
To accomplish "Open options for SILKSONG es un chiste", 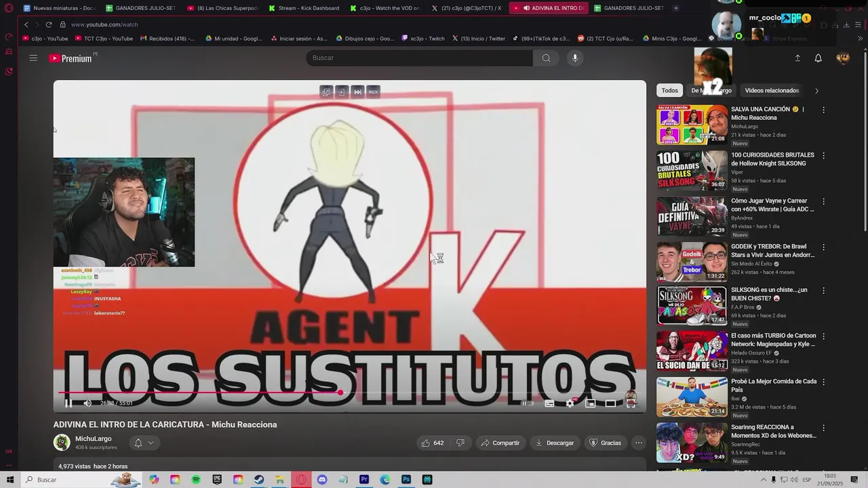I will pos(824,290).
